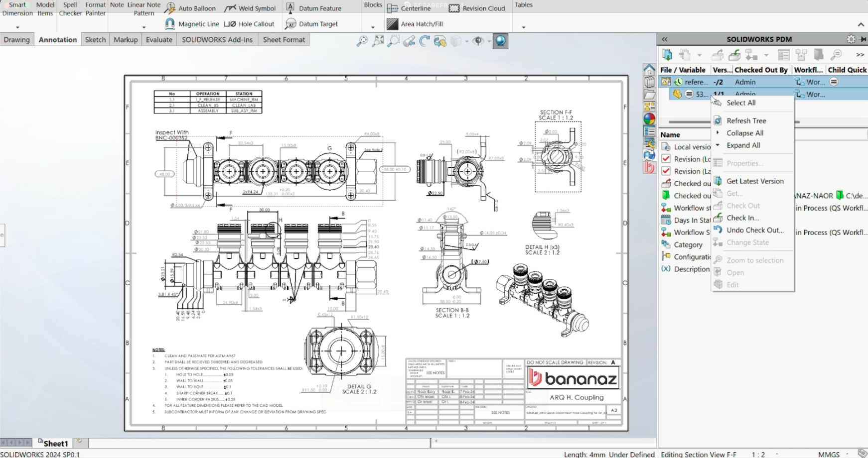Click the PDM file list horizontal scrollbar
The height and width of the screenshot is (458, 868).
(690, 122)
